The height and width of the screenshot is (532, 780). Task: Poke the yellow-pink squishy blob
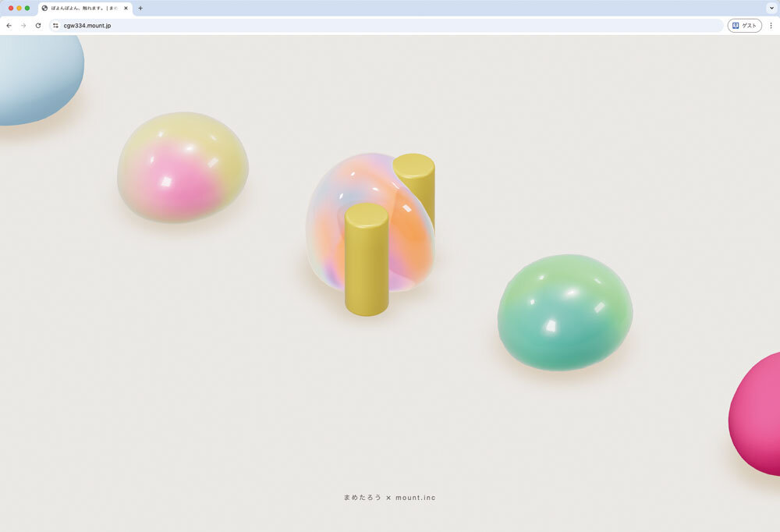point(183,167)
